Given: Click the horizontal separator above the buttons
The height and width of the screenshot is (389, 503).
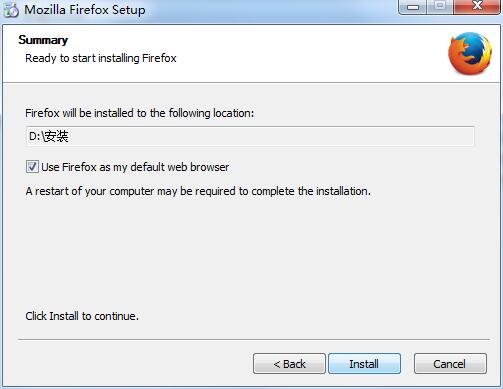Looking at the screenshot, I should tap(254, 339).
